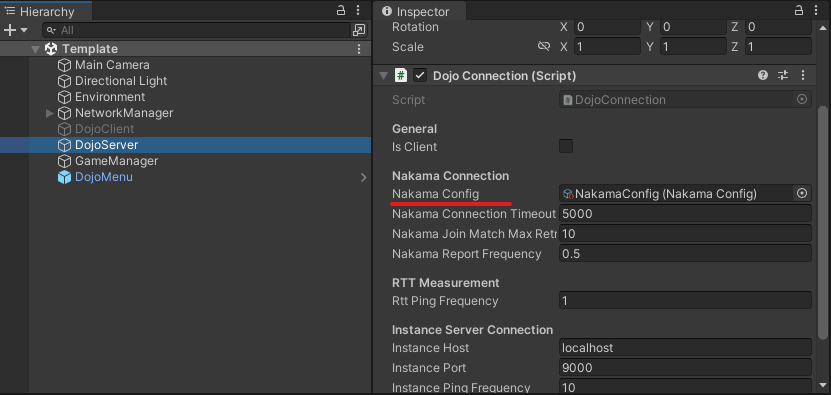Enable the Is Client checkbox
Viewport: 831px width, 395px height.
pyautogui.click(x=566, y=146)
